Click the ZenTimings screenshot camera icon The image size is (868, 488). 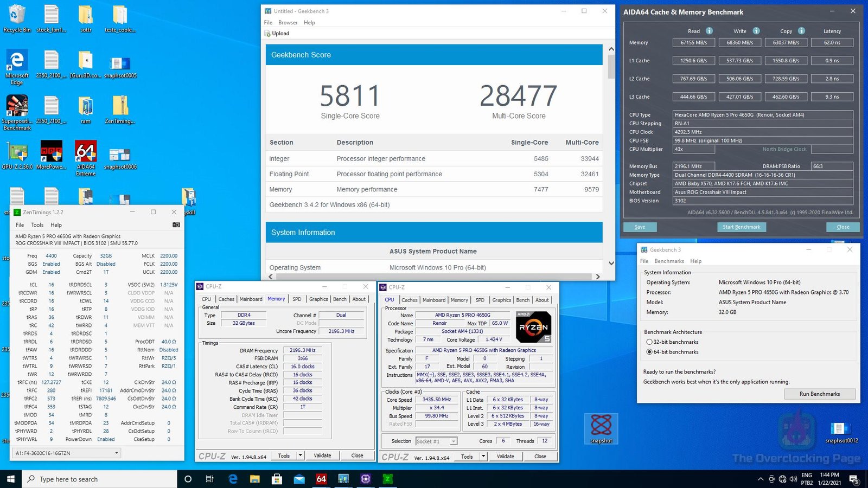(176, 224)
